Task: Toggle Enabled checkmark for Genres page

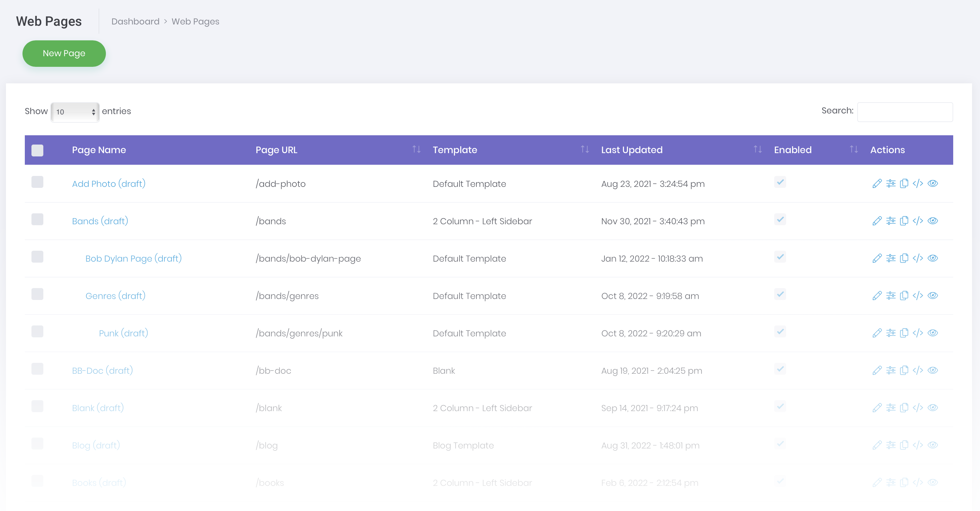Action: [x=780, y=294]
